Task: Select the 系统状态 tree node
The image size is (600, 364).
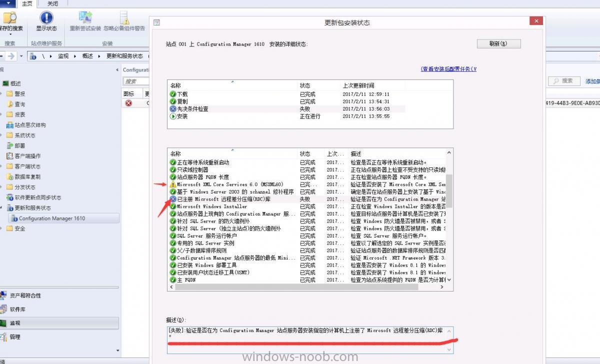Action: tap(25, 135)
